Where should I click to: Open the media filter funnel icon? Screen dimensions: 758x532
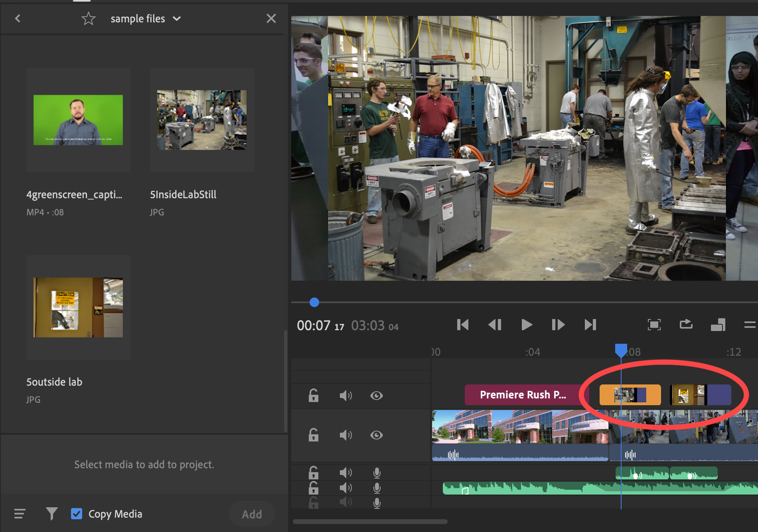point(51,514)
